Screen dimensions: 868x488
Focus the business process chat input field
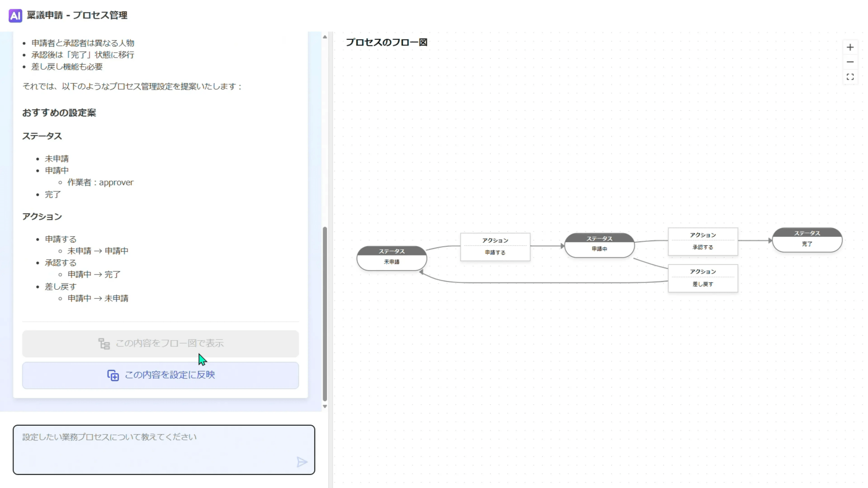[x=157, y=449]
